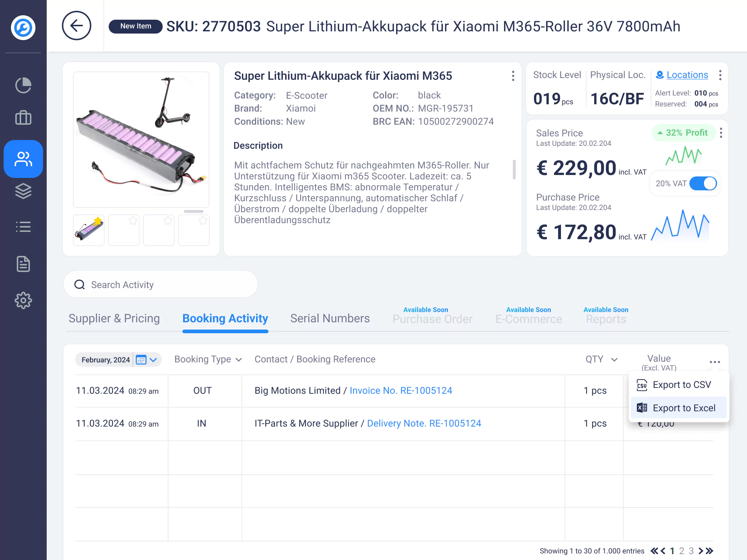Favorite the second image thumbnail star
The image size is (747, 560).
(x=133, y=221)
